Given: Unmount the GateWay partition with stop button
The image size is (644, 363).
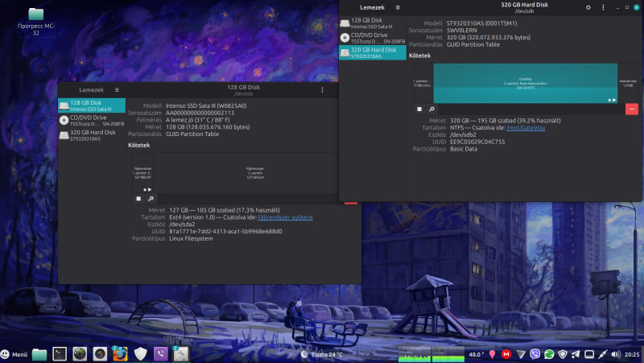Looking at the screenshot, I should 419,109.
